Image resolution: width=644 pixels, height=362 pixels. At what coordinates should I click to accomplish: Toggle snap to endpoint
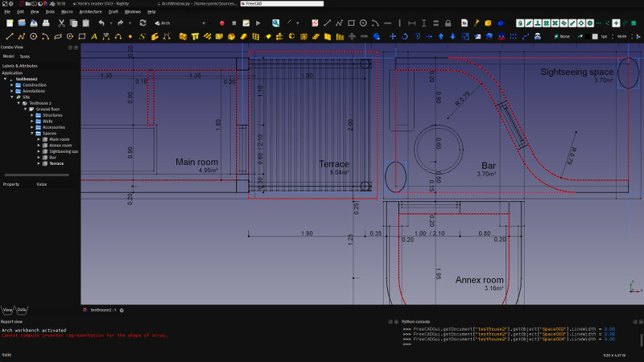[572, 23]
